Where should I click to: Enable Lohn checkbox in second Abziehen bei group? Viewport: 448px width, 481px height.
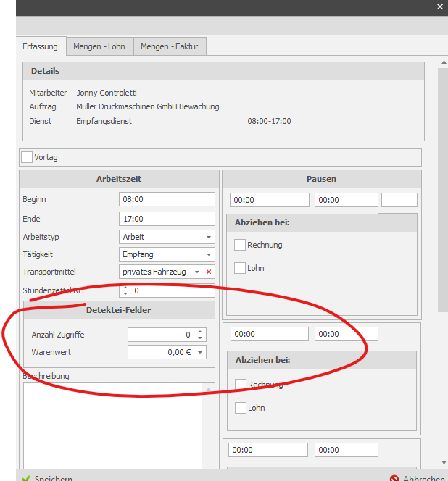pyautogui.click(x=241, y=408)
